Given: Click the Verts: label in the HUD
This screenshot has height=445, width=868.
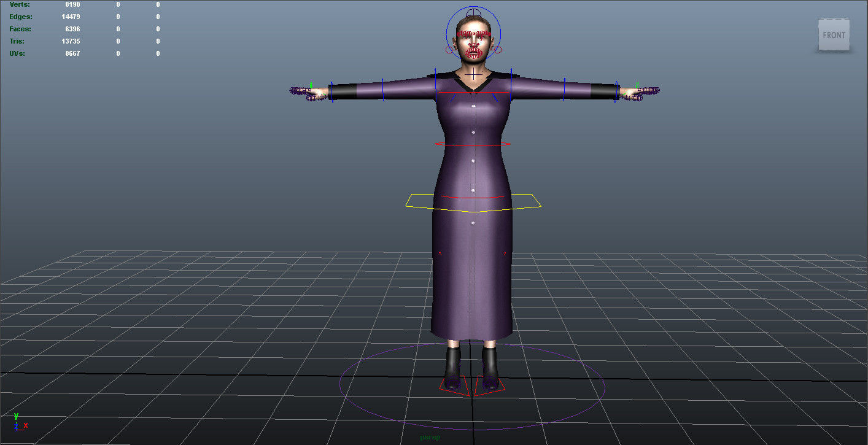Looking at the screenshot, I should click(20, 4).
